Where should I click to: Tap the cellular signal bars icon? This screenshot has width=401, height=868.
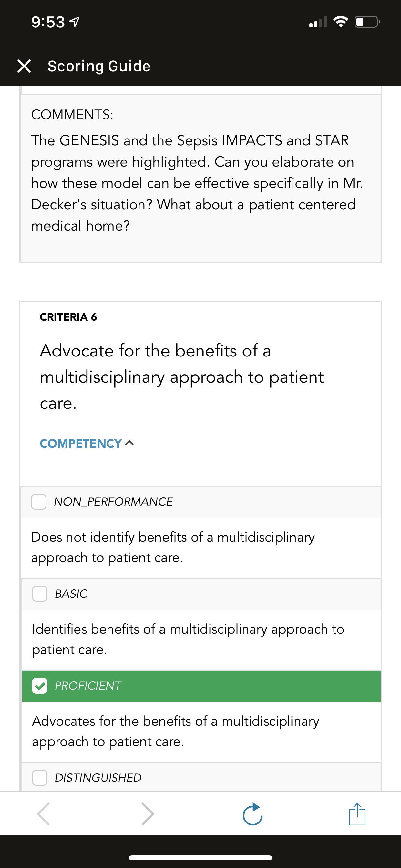click(318, 22)
